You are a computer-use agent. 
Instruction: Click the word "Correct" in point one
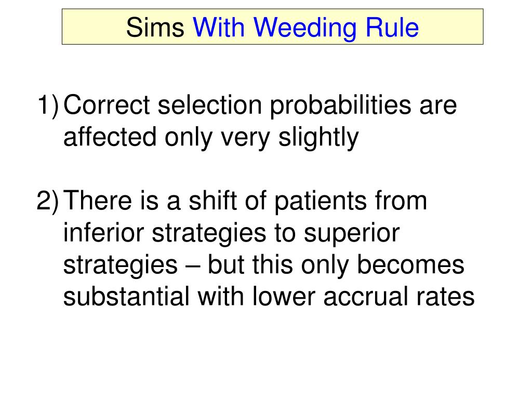[x=107, y=105]
